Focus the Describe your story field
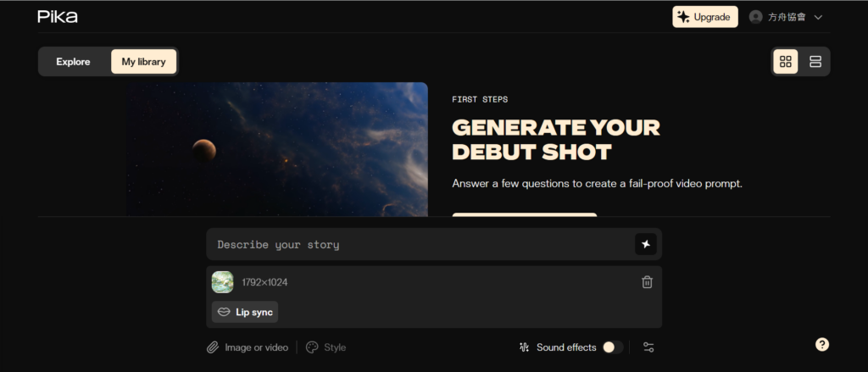This screenshot has height=372, width=868. (x=420, y=245)
